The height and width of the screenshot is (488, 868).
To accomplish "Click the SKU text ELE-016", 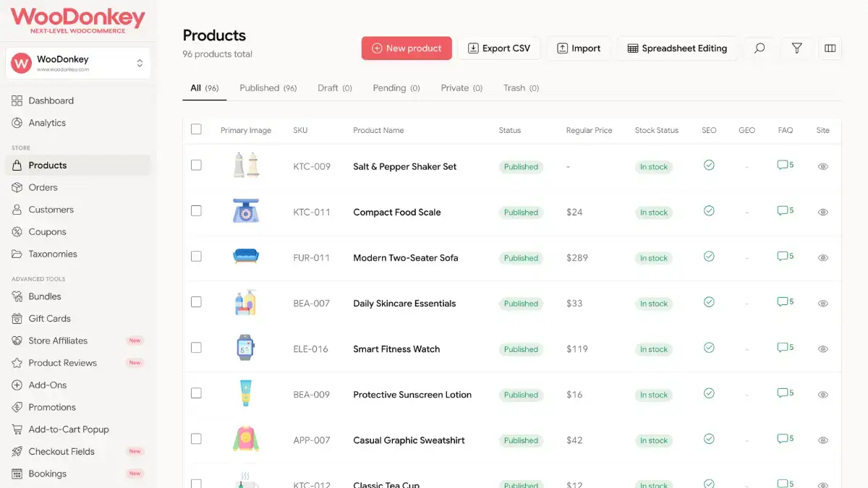I will click(311, 349).
